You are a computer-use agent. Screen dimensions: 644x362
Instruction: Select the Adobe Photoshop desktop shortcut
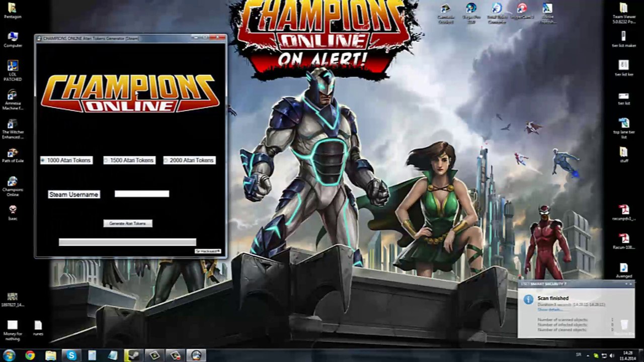[x=547, y=13]
